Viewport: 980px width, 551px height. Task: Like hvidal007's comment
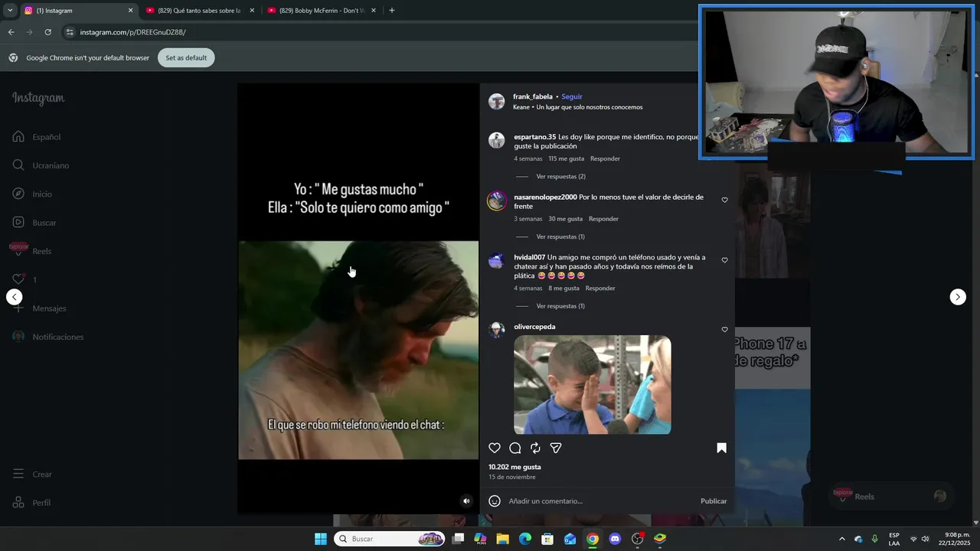click(x=724, y=260)
